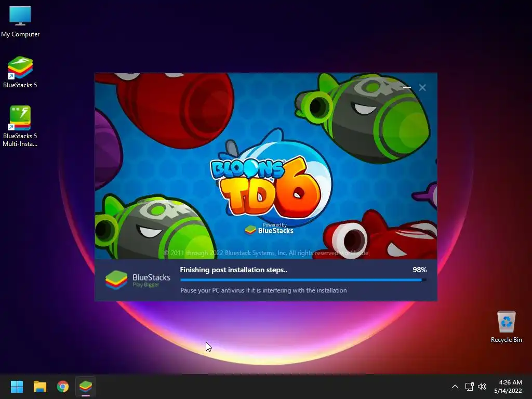Image resolution: width=532 pixels, height=399 pixels.
Task: Launch File Explorer from the taskbar
Action: (x=39, y=387)
